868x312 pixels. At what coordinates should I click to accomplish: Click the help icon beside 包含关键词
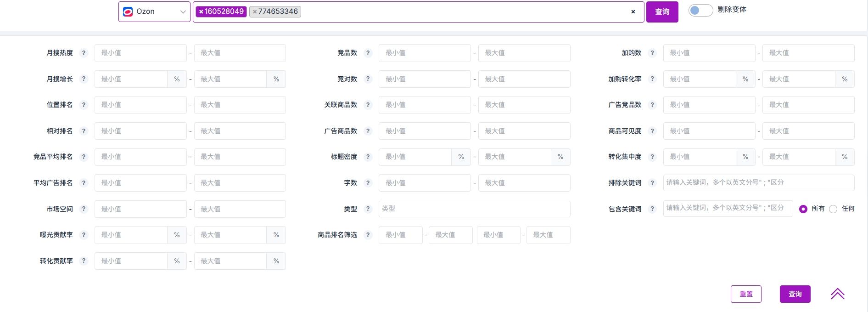pos(652,209)
